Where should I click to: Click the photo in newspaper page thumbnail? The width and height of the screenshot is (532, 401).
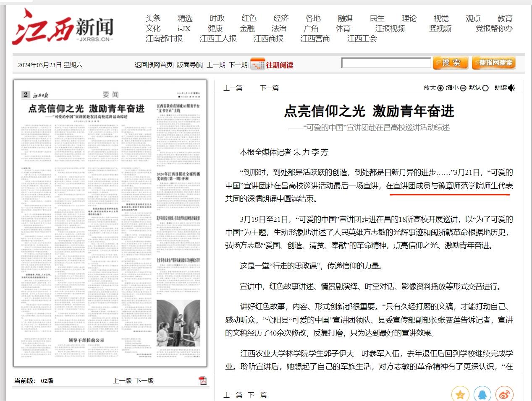tap(178, 323)
